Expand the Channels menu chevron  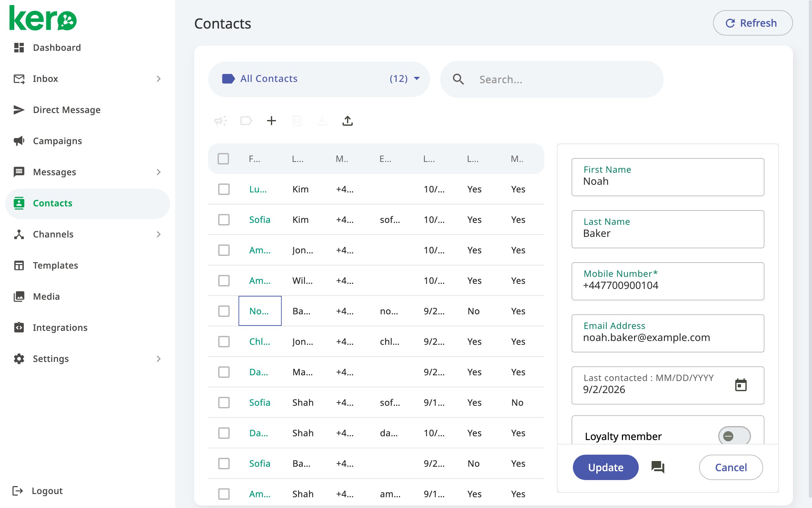(159, 234)
